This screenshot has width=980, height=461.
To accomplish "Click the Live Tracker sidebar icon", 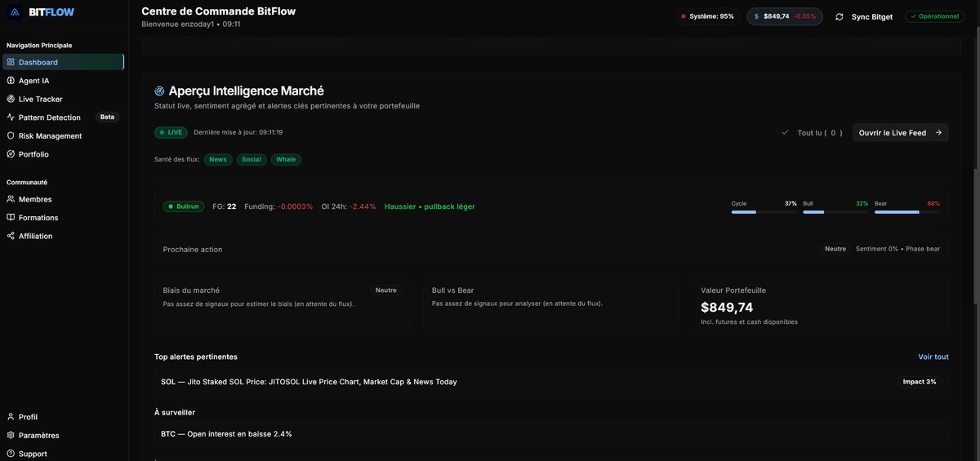I will (11, 99).
